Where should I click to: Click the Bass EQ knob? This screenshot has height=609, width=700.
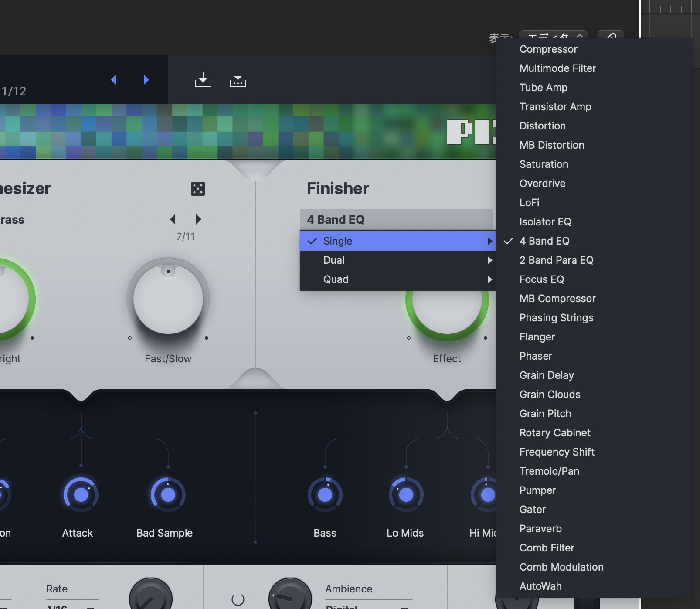click(325, 495)
